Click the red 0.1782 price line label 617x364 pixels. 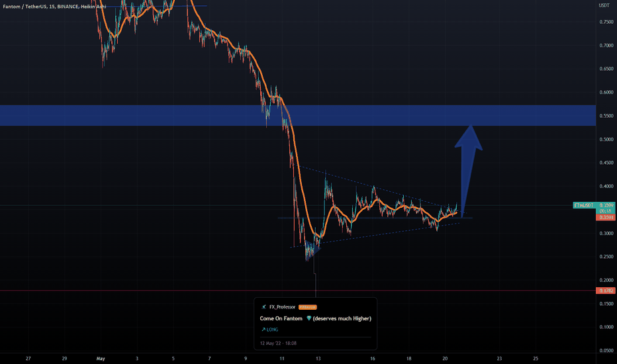(606, 291)
